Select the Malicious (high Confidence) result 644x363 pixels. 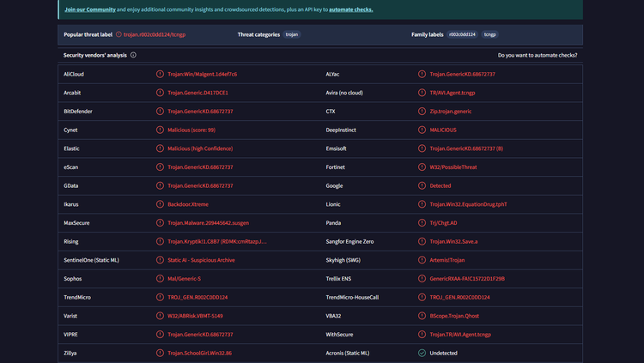point(200,148)
